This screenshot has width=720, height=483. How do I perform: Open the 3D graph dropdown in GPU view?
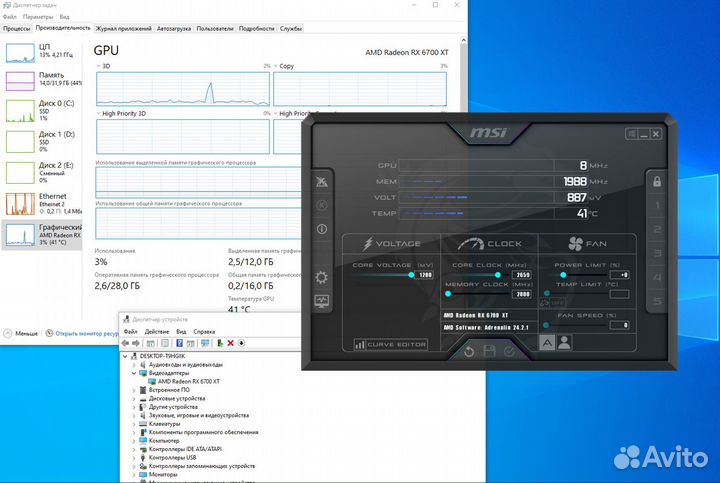point(100,66)
